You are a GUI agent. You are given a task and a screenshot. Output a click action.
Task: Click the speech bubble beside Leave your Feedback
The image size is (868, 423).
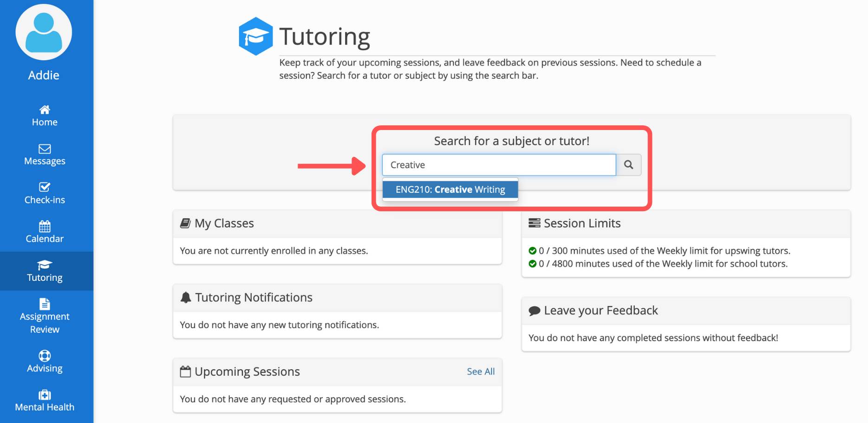pyautogui.click(x=535, y=310)
